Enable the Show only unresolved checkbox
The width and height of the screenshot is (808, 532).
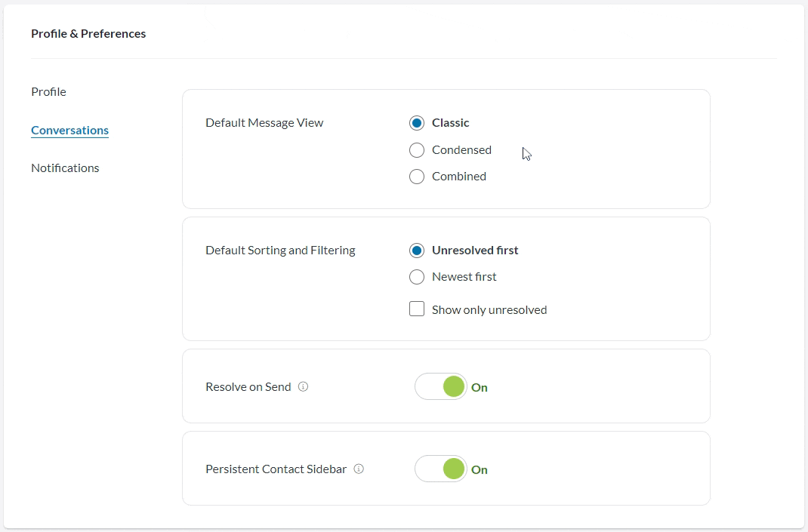pyautogui.click(x=417, y=309)
